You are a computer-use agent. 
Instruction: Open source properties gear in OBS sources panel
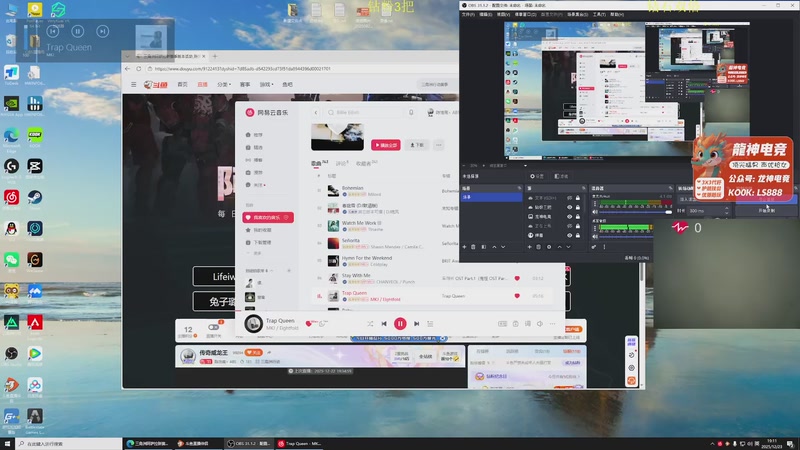pyautogui.click(x=549, y=247)
